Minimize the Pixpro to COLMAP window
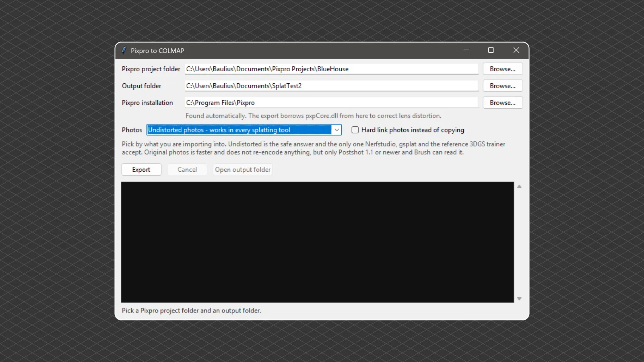This screenshot has height=362, width=644. tap(466, 50)
